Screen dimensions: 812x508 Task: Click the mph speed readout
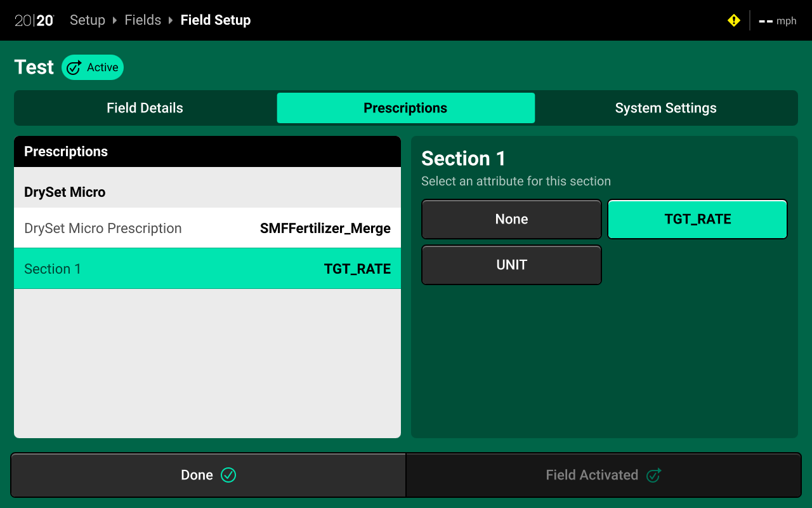pos(778,21)
